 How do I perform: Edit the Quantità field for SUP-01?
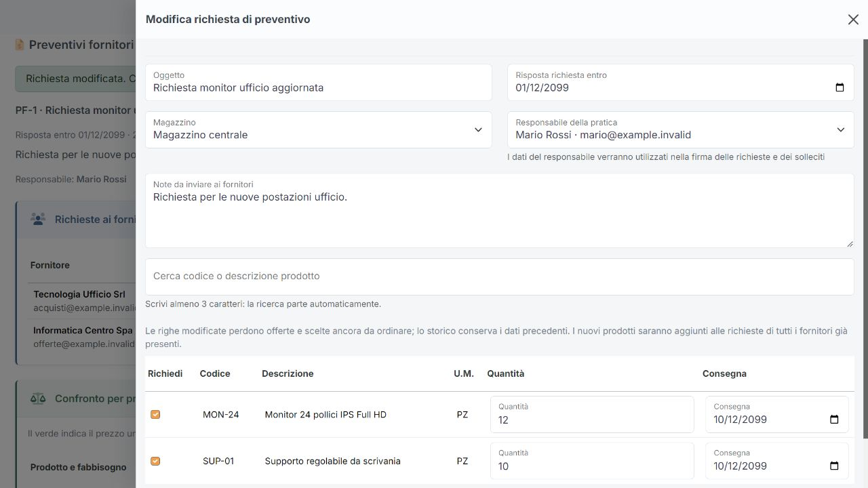click(592, 461)
